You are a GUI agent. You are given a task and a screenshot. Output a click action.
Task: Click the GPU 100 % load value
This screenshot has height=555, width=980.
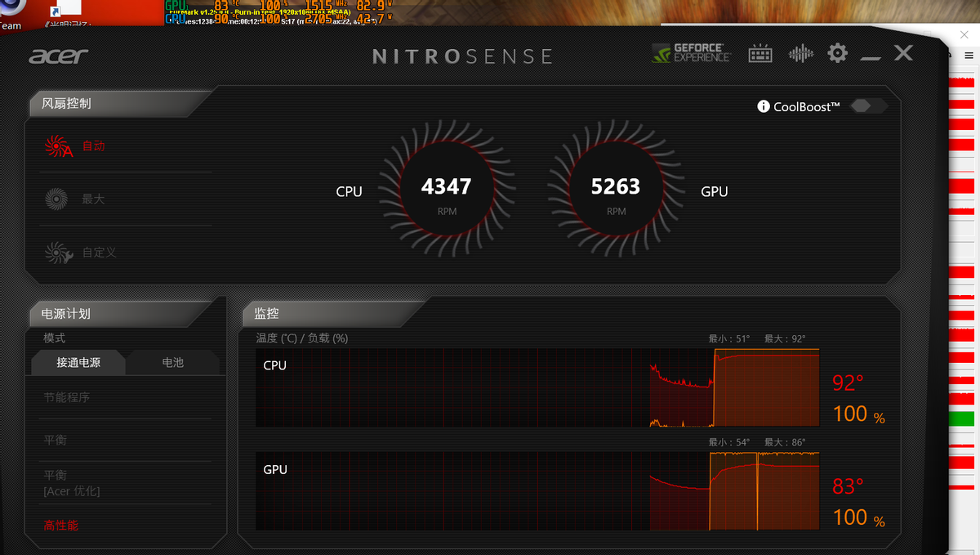point(858,517)
